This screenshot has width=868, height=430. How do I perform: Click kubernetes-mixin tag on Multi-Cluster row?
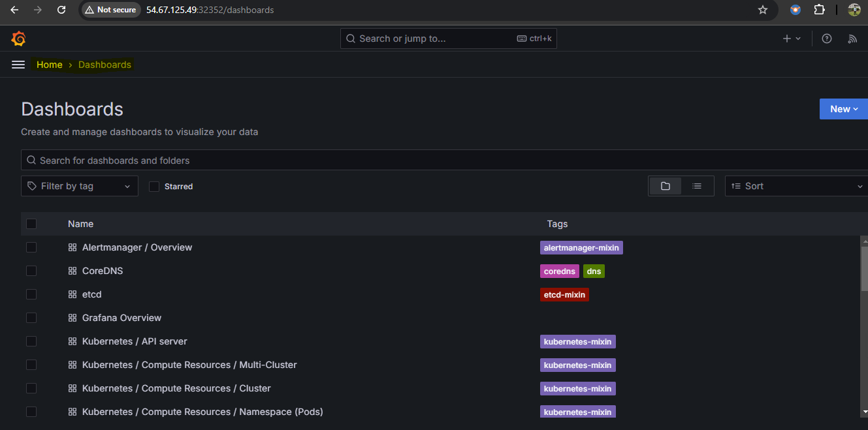578,365
